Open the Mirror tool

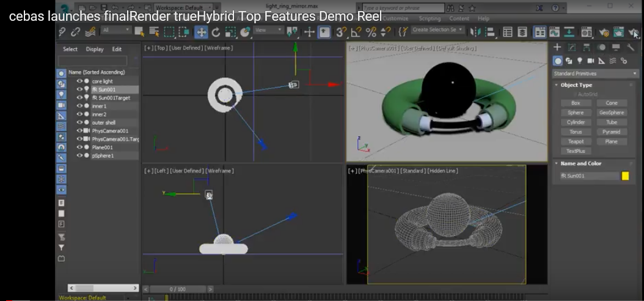coord(475,32)
